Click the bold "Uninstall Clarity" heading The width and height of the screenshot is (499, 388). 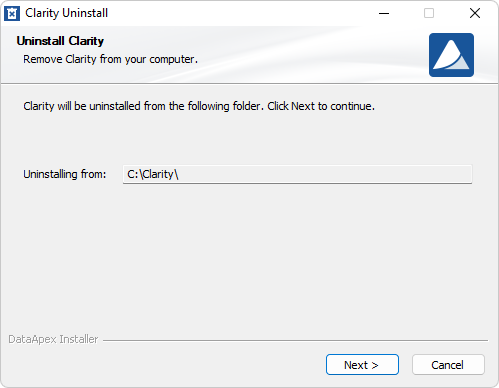[x=60, y=41]
